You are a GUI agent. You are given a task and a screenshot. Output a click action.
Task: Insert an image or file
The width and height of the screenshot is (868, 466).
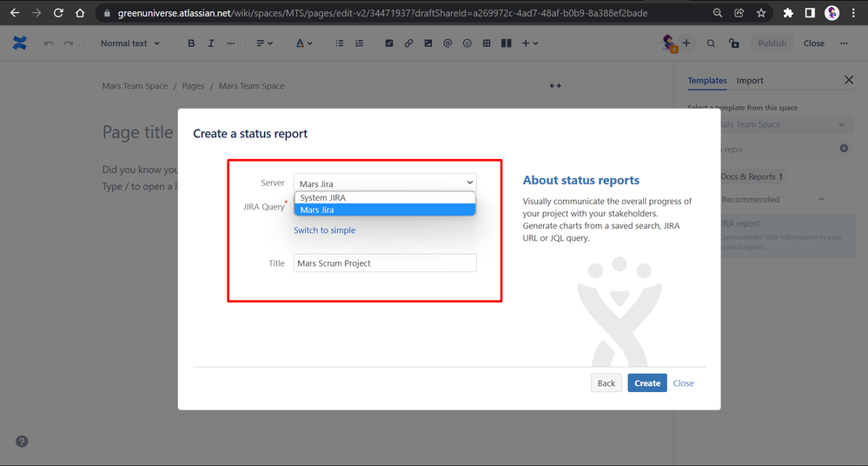point(427,43)
